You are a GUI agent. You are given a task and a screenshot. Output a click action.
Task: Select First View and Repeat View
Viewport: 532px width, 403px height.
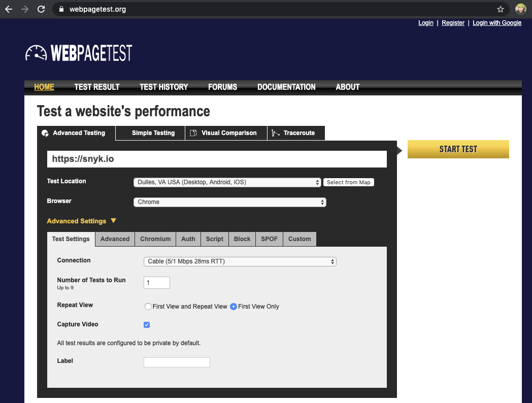[148, 307]
